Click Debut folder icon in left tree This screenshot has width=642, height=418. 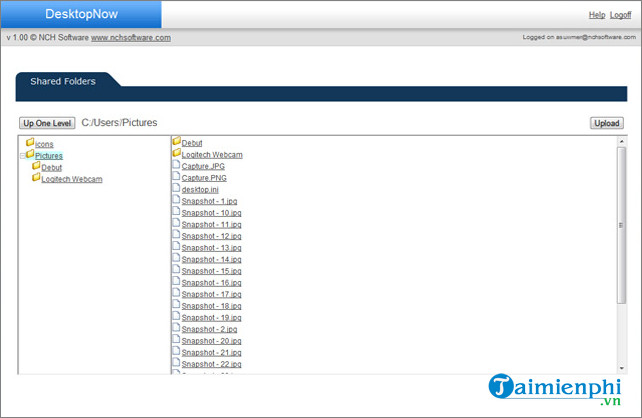[x=37, y=167]
